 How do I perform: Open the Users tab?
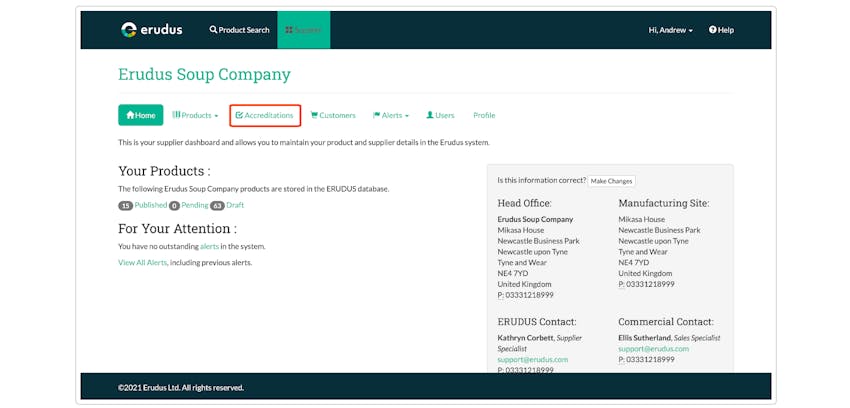[440, 115]
